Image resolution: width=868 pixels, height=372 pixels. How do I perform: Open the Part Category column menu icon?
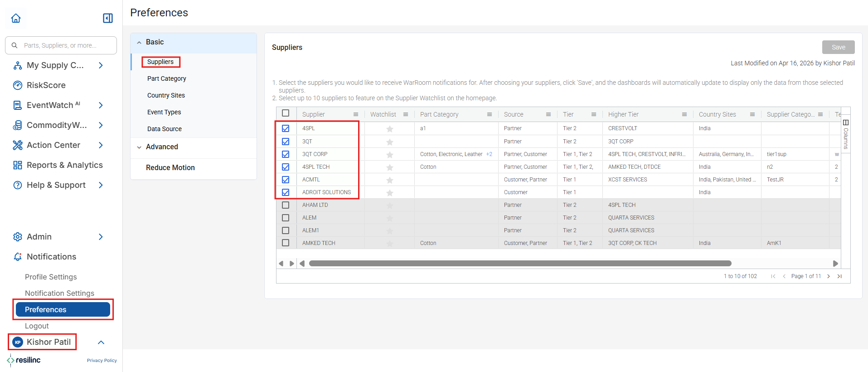pyautogui.click(x=490, y=114)
